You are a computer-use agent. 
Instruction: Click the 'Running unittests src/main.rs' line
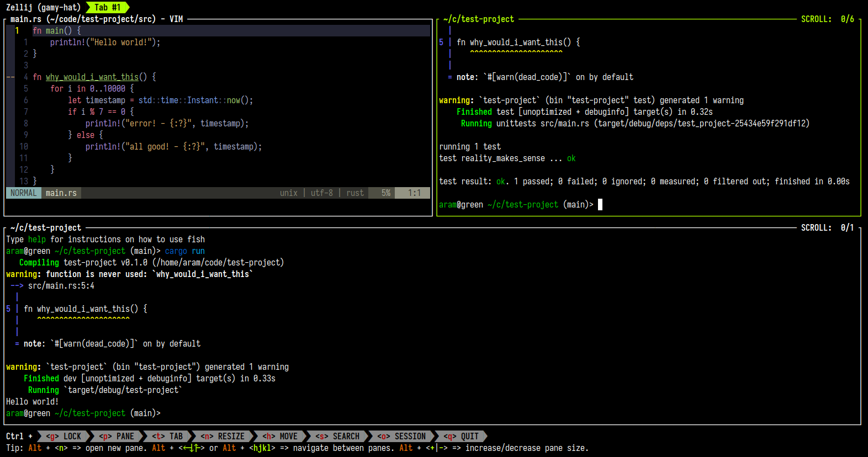click(x=635, y=123)
